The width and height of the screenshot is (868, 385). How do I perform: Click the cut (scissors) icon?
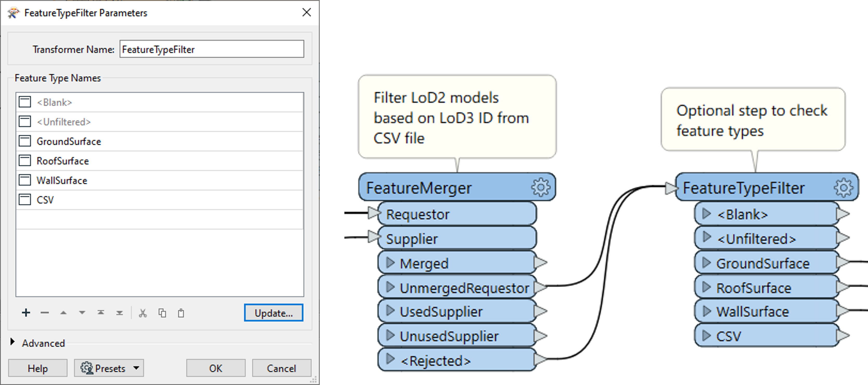(x=143, y=313)
